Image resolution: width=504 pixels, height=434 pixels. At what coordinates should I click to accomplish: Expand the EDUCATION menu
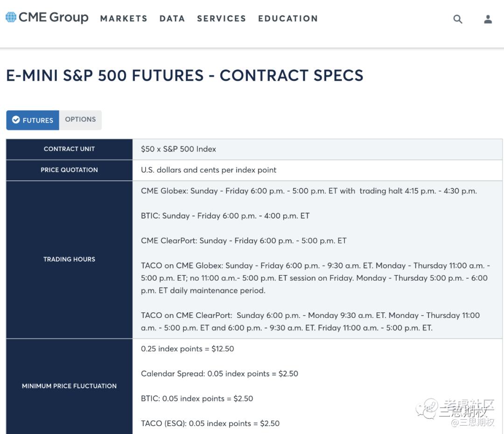tap(288, 19)
